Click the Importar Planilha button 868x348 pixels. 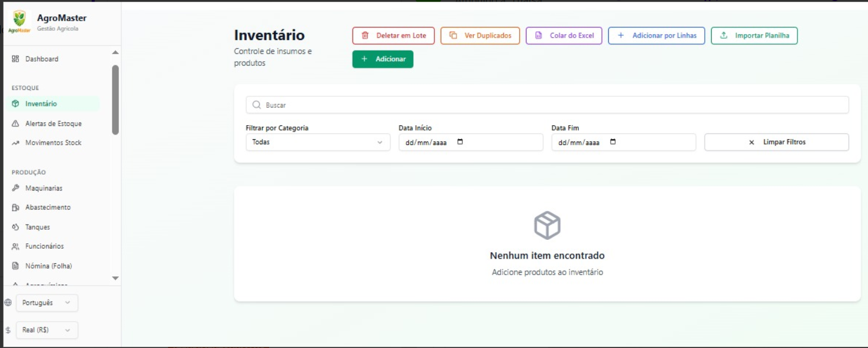pyautogui.click(x=754, y=36)
